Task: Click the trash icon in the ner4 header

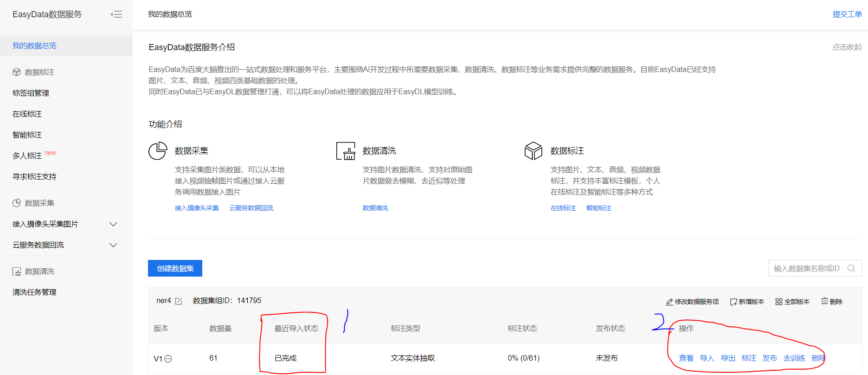Action: [x=824, y=301]
